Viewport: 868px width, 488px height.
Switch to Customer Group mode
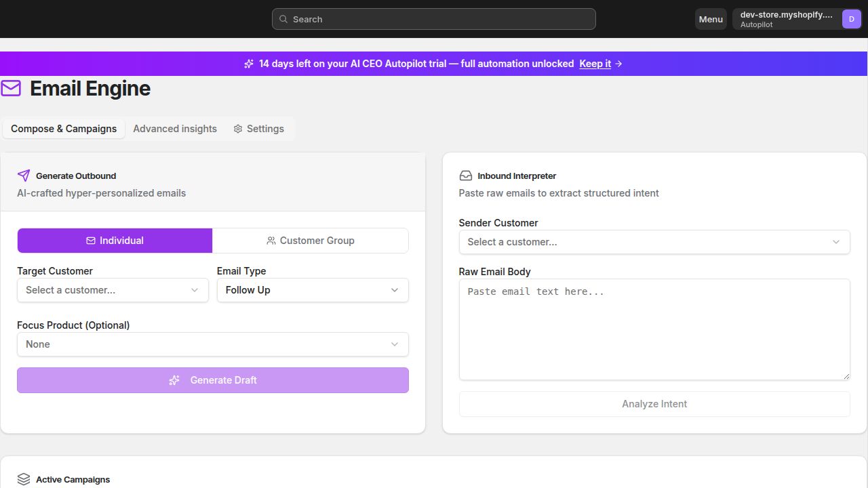point(311,241)
